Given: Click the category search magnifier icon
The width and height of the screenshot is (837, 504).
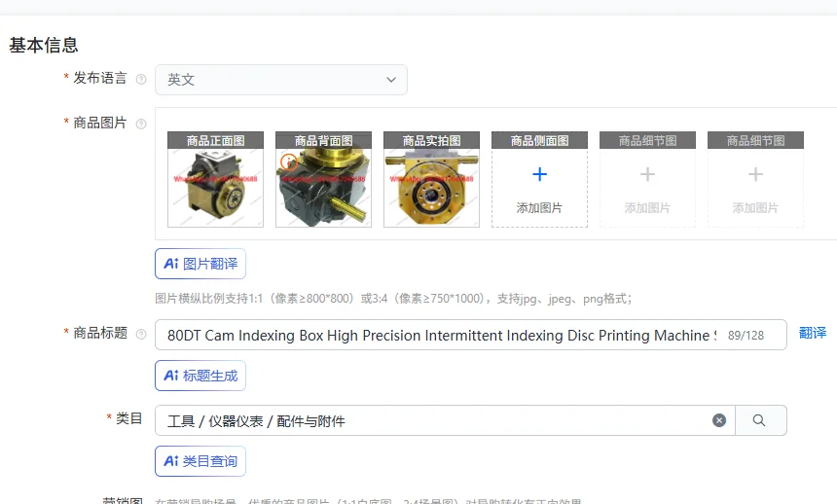Looking at the screenshot, I should pyautogui.click(x=759, y=420).
